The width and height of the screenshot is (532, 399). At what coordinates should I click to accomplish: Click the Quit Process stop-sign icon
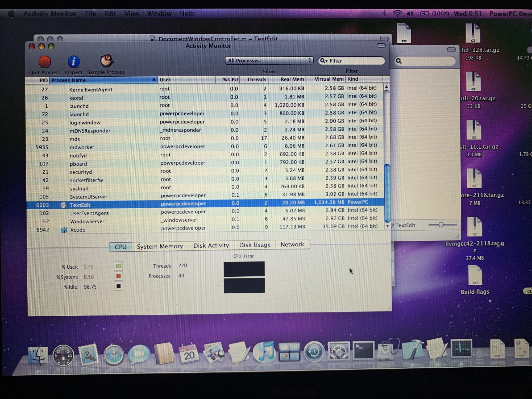coord(45,62)
